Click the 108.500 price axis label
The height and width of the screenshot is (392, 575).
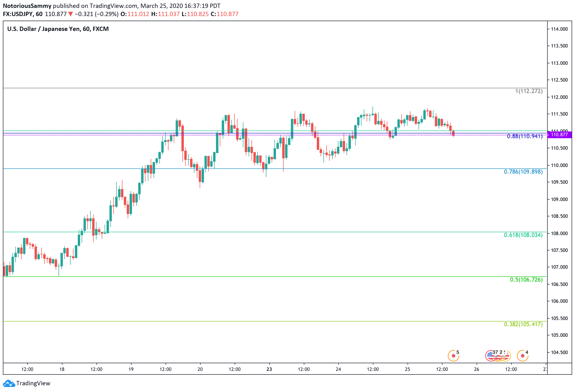[x=559, y=216]
